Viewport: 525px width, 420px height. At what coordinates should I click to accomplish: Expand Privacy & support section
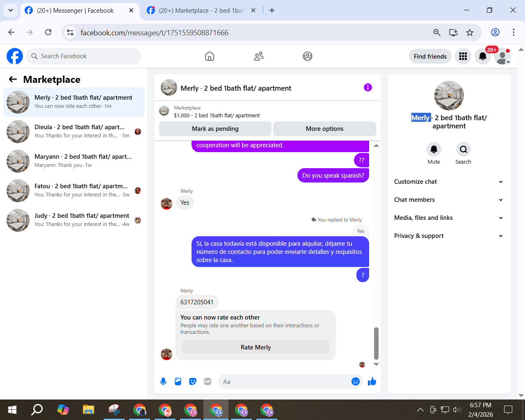click(449, 236)
